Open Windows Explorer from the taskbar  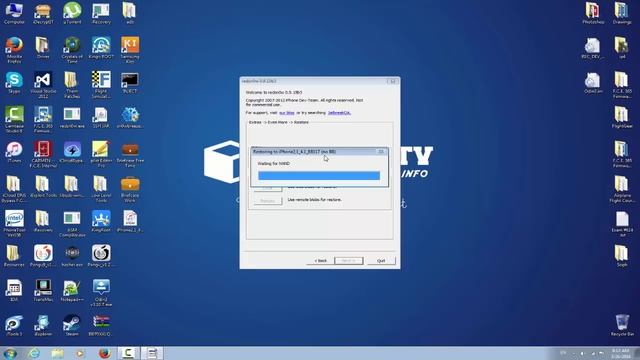(x=58, y=353)
